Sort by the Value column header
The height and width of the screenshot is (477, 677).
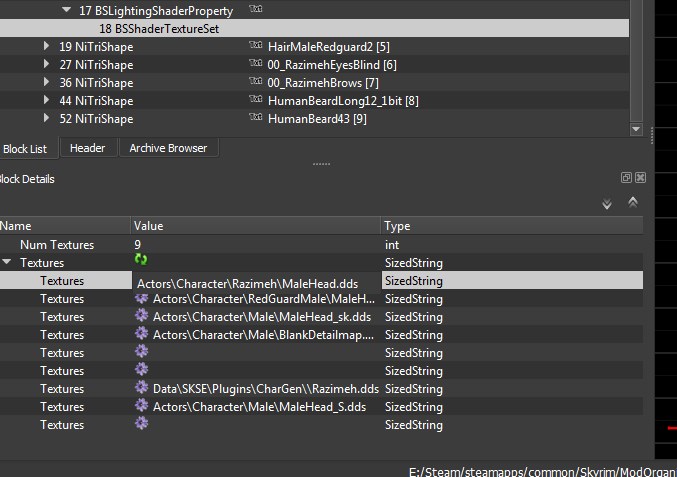point(256,225)
